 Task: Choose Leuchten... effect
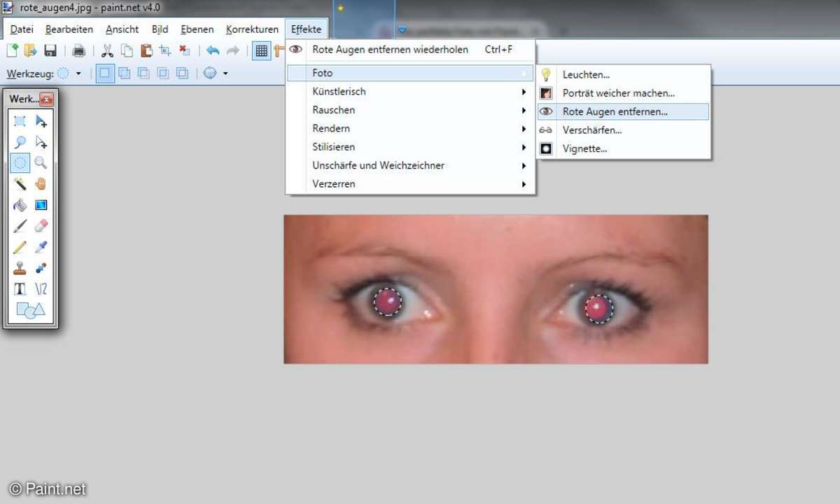click(x=624, y=74)
